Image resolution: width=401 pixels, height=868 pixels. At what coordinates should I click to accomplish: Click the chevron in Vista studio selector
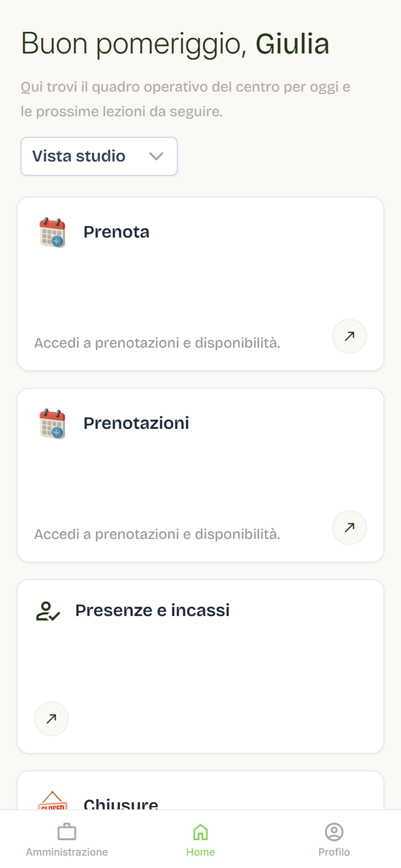coord(156,156)
